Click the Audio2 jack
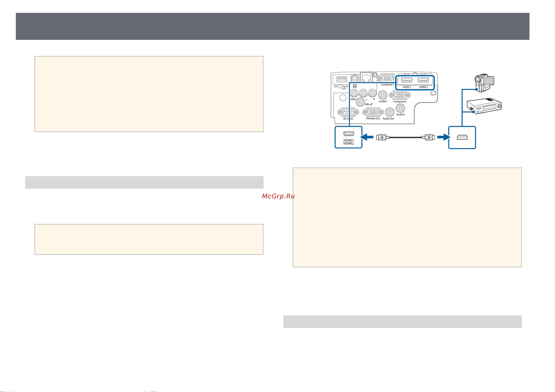The width and height of the screenshot is (555, 392). (x=400, y=108)
